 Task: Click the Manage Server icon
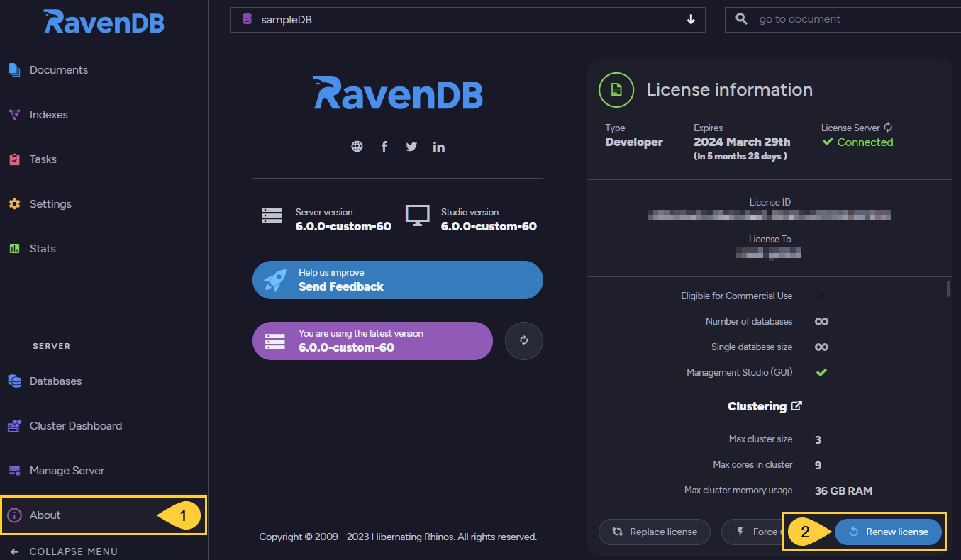(14, 471)
